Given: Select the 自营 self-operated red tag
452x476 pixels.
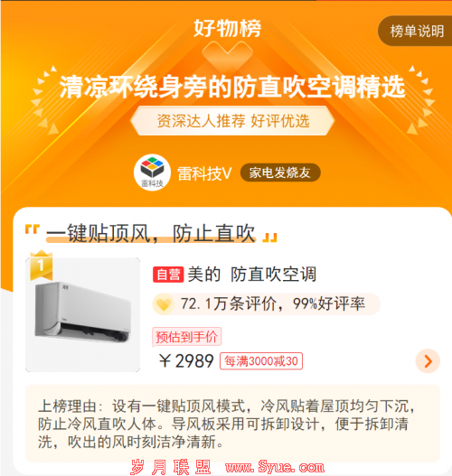Looking at the screenshot, I should pyautogui.click(x=168, y=275).
